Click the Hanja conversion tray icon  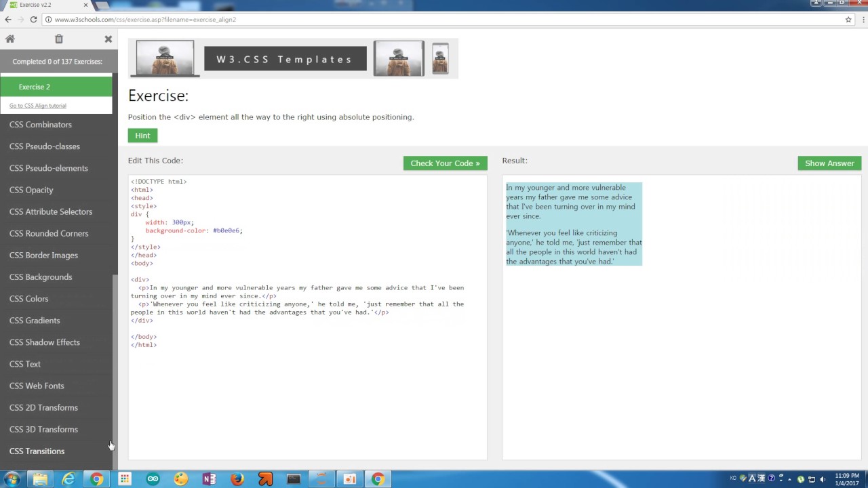[x=762, y=479]
